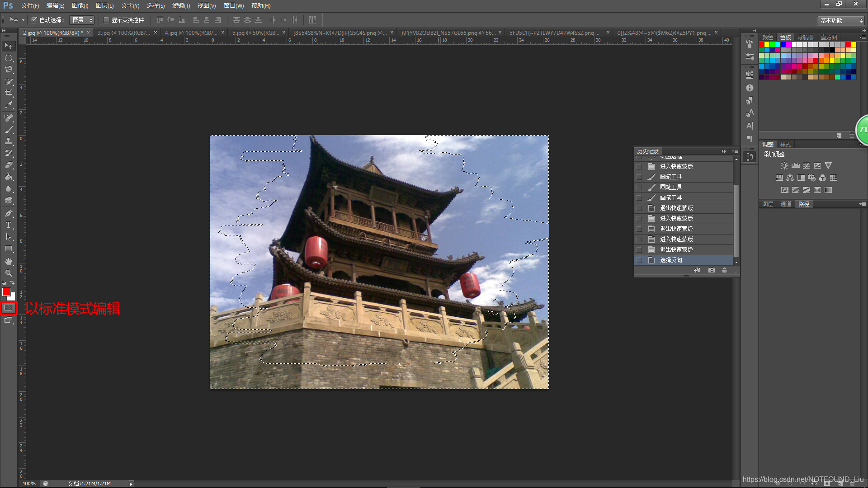The width and height of the screenshot is (868, 488).
Task: Select the Eraser tool
Action: tap(9, 165)
